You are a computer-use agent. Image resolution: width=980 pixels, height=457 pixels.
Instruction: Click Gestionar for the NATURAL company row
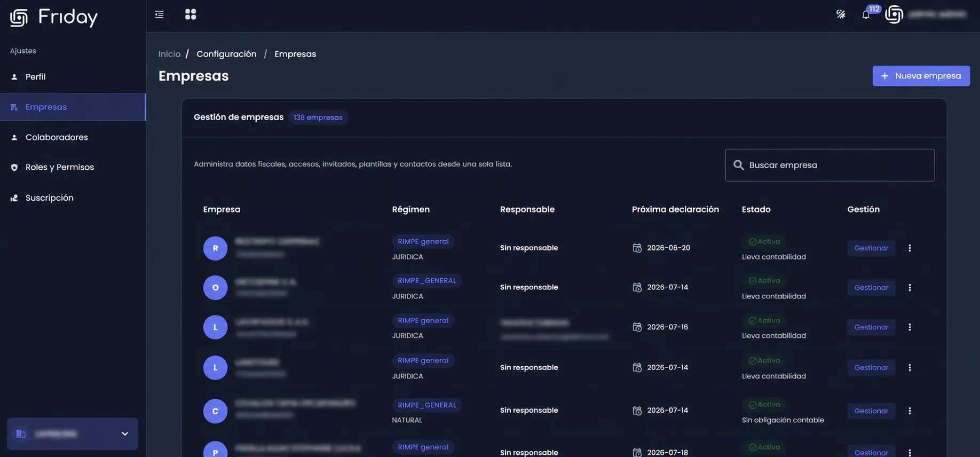click(x=871, y=411)
